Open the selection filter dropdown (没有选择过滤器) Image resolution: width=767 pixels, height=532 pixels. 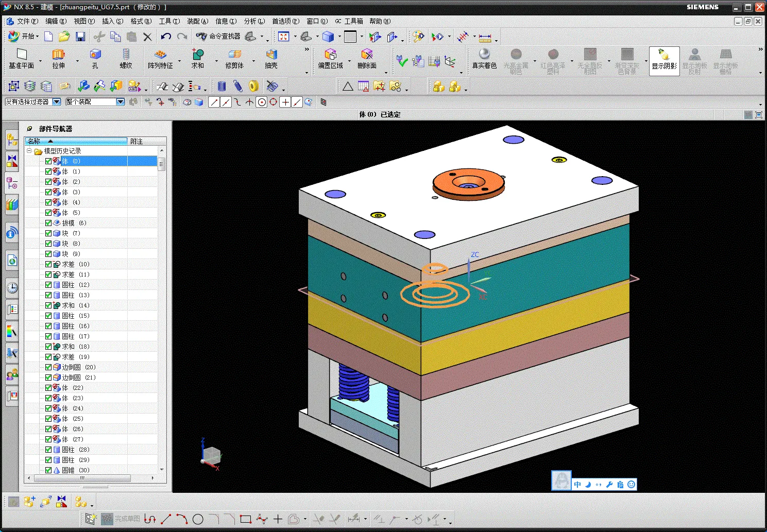coord(57,102)
